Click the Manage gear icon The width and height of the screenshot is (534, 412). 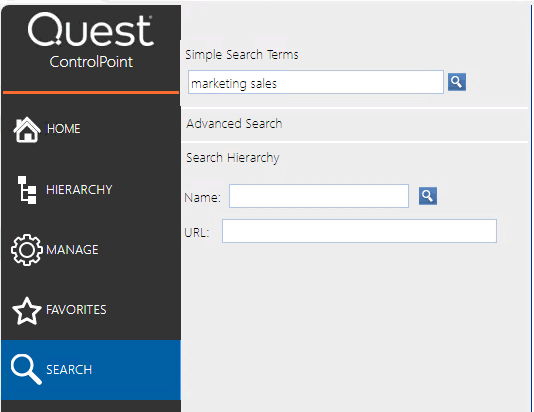click(27, 250)
